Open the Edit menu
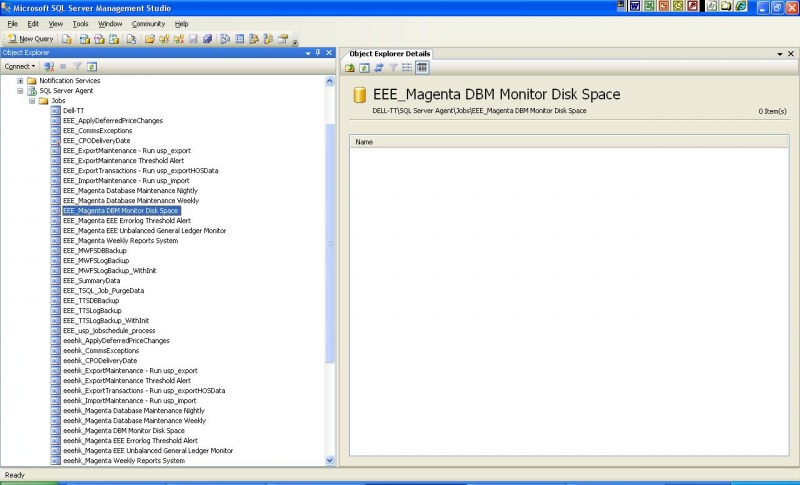The image size is (800, 485). (x=33, y=24)
